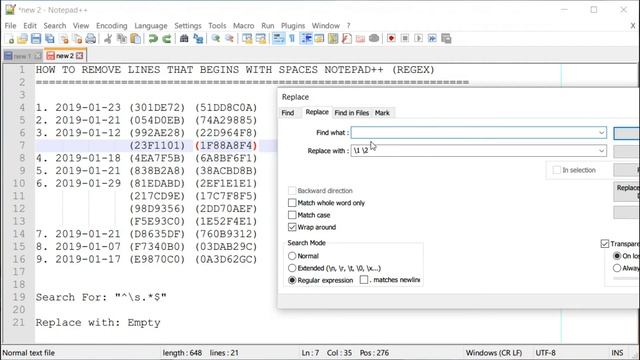640x360 pixels.
Task: Open the Window menu
Action: [326, 26]
